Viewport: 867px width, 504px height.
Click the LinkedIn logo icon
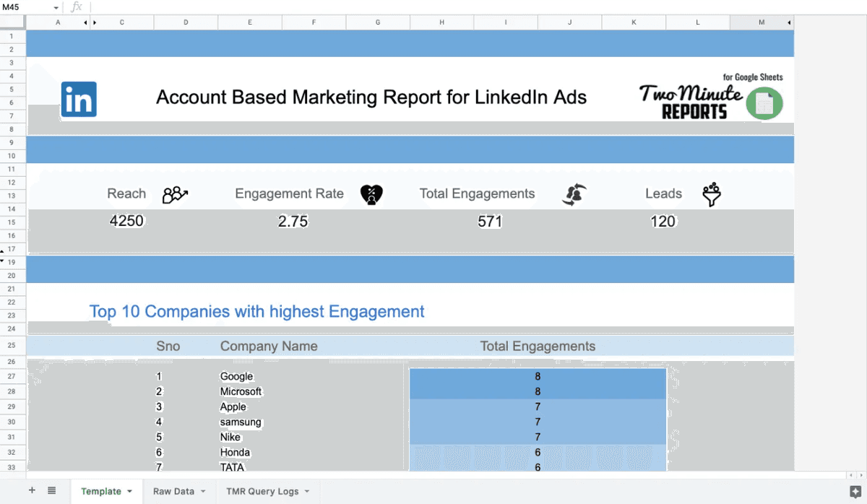tap(79, 99)
